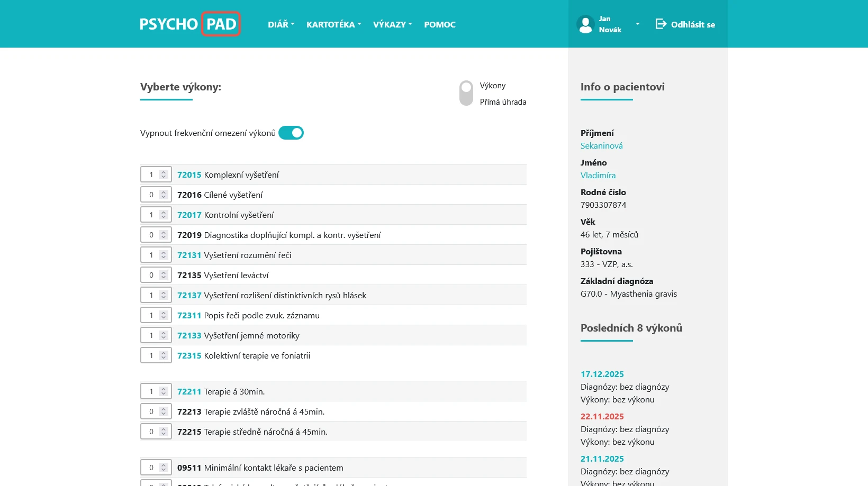This screenshot has width=868, height=486.
Task: Expand the Jan Novák user dropdown
Action: 637,24
